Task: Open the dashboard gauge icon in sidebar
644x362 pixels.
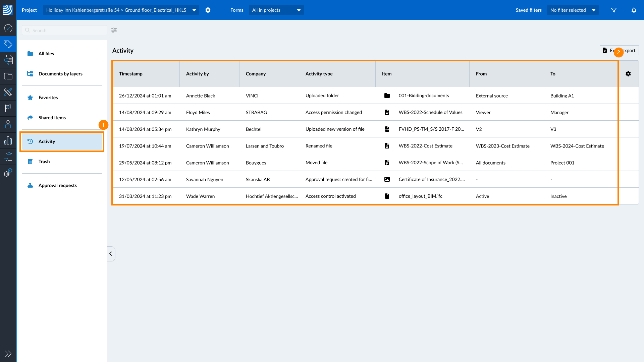Action: [x=8, y=28]
